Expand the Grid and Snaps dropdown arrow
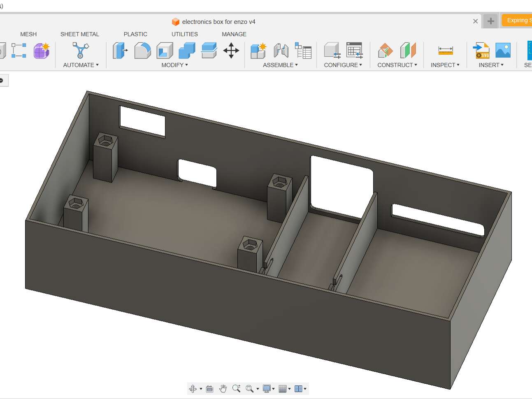Screen dimensions: 532x399 pos(289,389)
